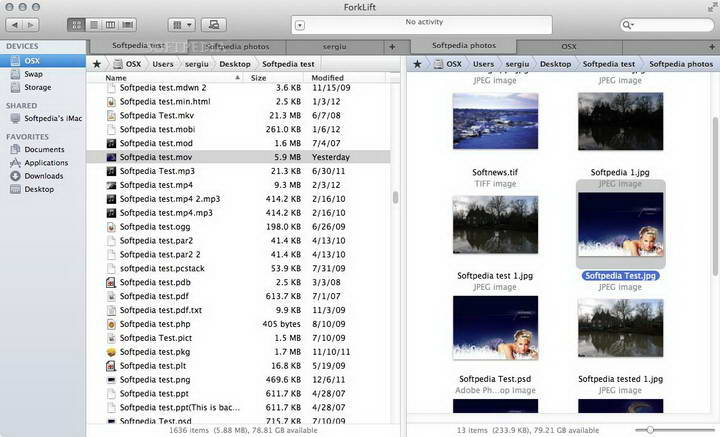Click the favorites star in left path bar
This screenshot has width=720, height=437.
click(96, 63)
